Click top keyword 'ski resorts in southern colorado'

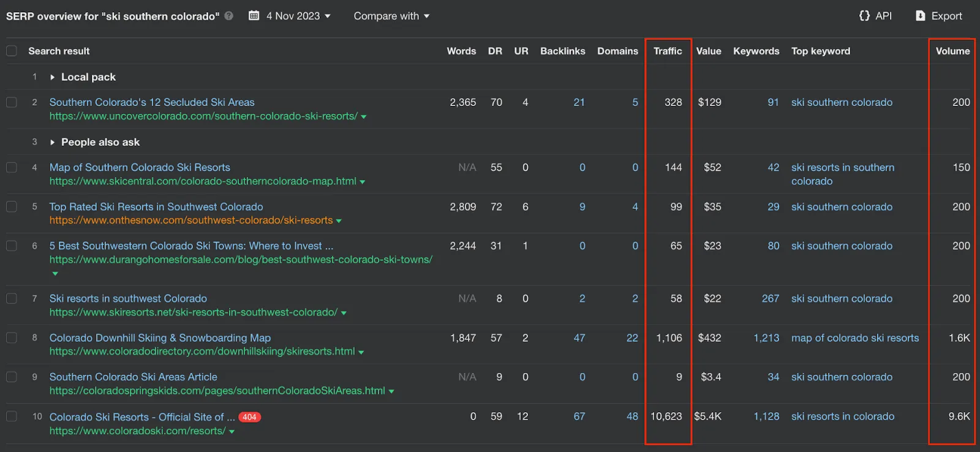[843, 174]
